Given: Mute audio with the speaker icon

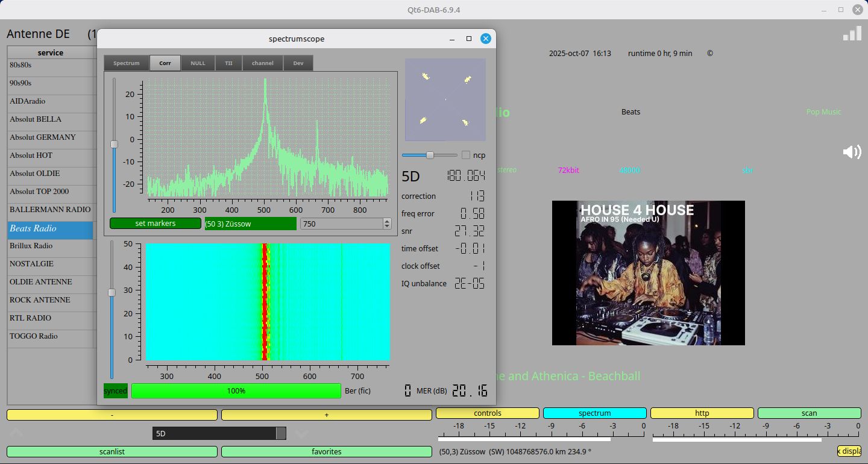Looking at the screenshot, I should tap(852, 152).
